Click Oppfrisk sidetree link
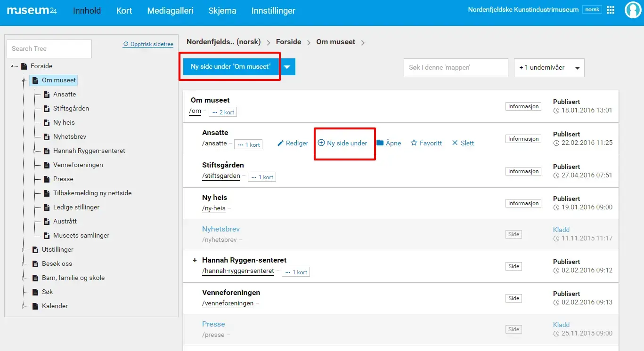The width and height of the screenshot is (644, 351). point(152,44)
